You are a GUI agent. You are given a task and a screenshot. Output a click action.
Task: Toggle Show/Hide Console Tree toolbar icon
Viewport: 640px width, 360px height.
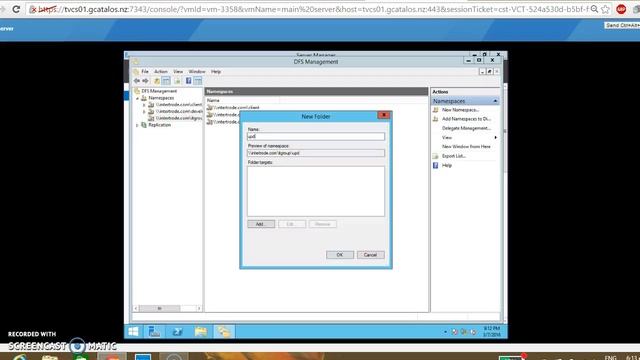pyautogui.click(x=166, y=81)
